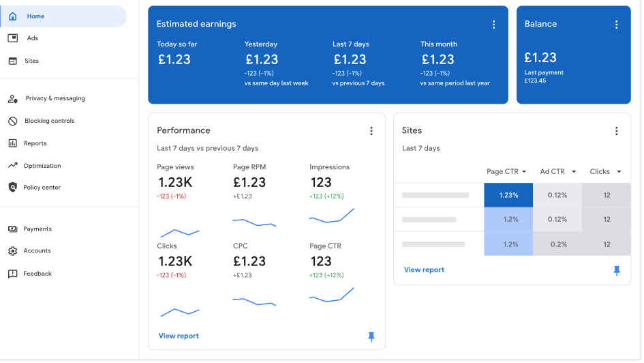Click the Accounts gear icon
Screen dimensions: 644x363
13,251
